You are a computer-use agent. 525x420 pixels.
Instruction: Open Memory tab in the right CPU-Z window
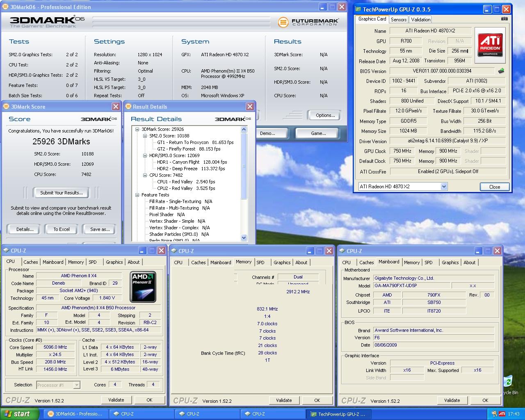tap(412, 262)
